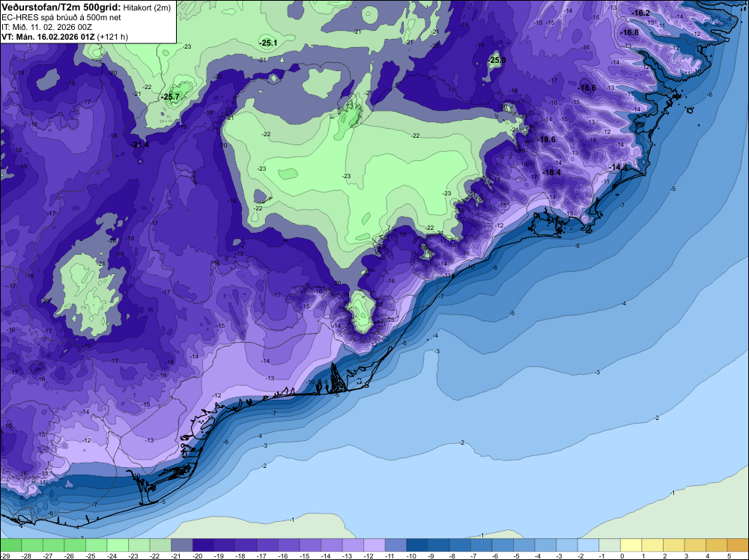749x560 pixels.
Task: Click the slate-grey legend swatch between -21 and -20
Action: tap(181, 545)
